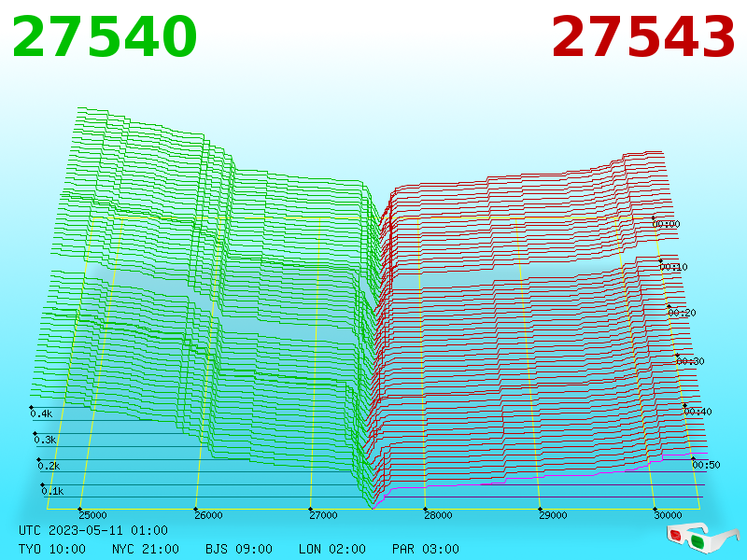Click the 00:50 time axis label

click(706, 465)
